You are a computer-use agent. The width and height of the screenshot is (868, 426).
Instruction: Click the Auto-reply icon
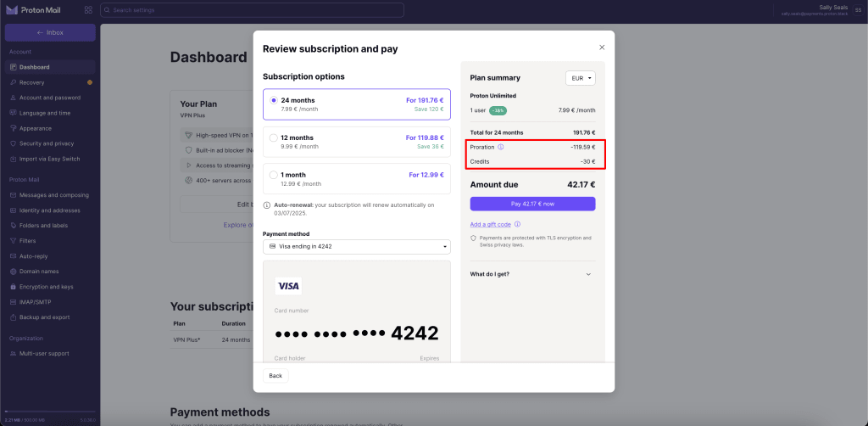point(14,256)
